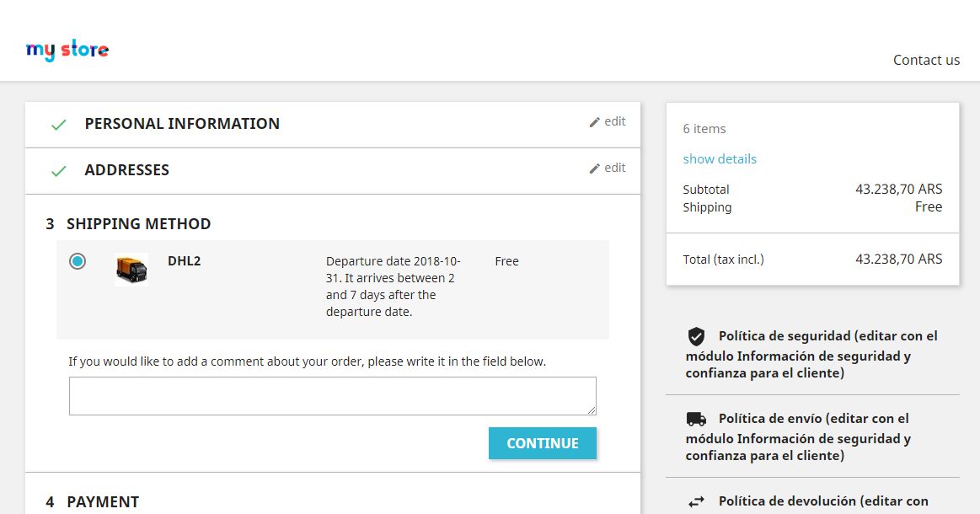
Task: Click the DHL2 truck carrier image
Action: coord(131,270)
